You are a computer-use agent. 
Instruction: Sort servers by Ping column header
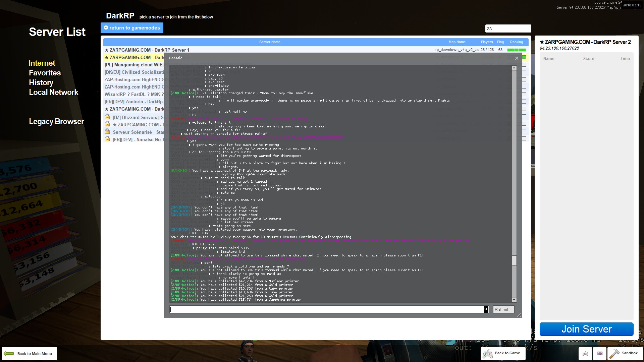[500, 42]
